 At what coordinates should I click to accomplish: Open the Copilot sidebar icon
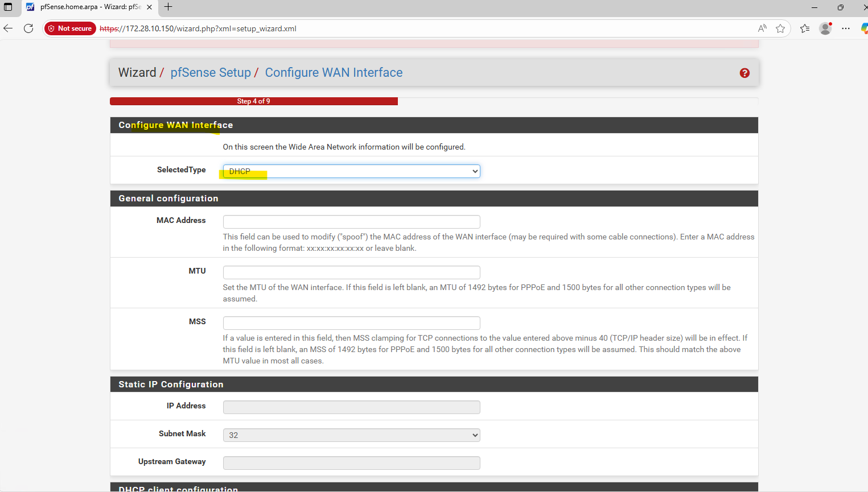coord(863,28)
